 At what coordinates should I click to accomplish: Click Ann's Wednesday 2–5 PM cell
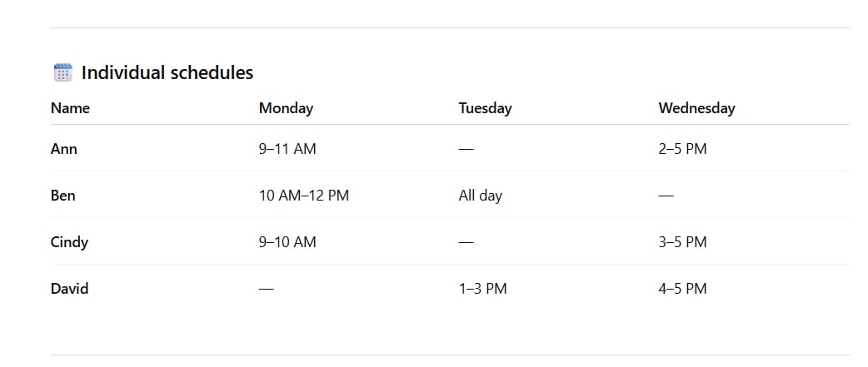click(x=682, y=149)
